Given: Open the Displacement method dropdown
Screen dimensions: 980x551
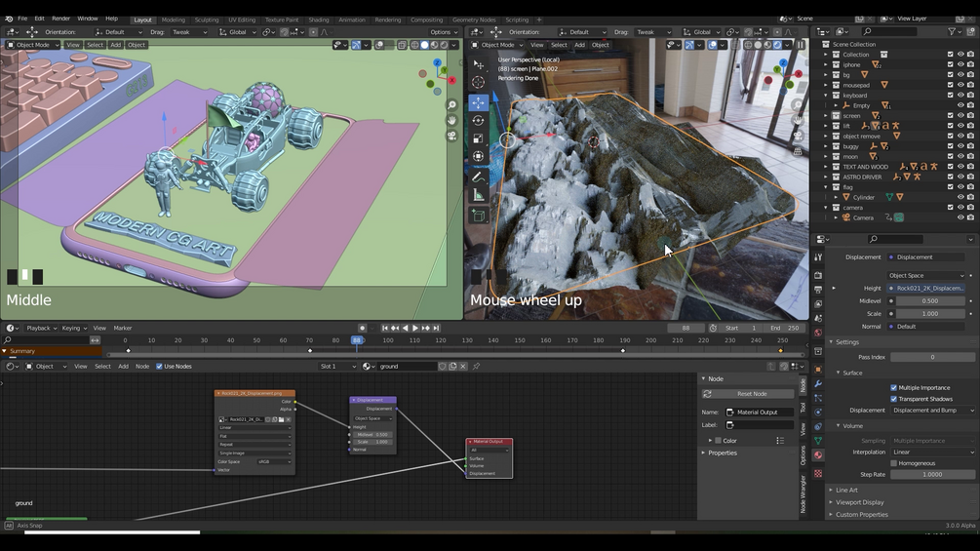Looking at the screenshot, I should 932,411.
